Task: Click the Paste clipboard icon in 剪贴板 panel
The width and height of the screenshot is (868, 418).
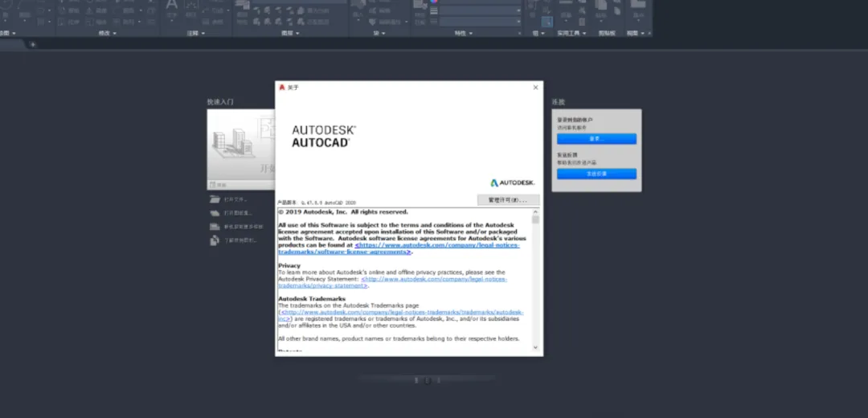Action: coord(600,5)
